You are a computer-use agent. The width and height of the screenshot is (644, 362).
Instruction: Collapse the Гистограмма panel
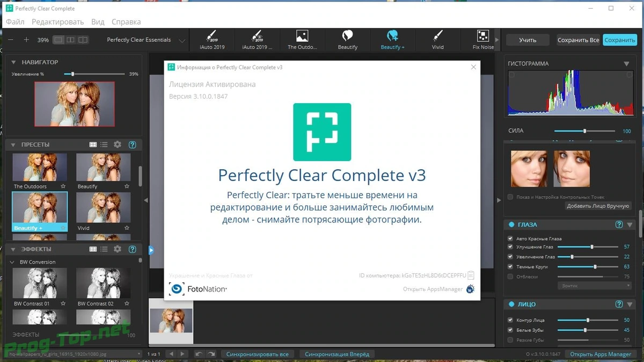point(626,63)
